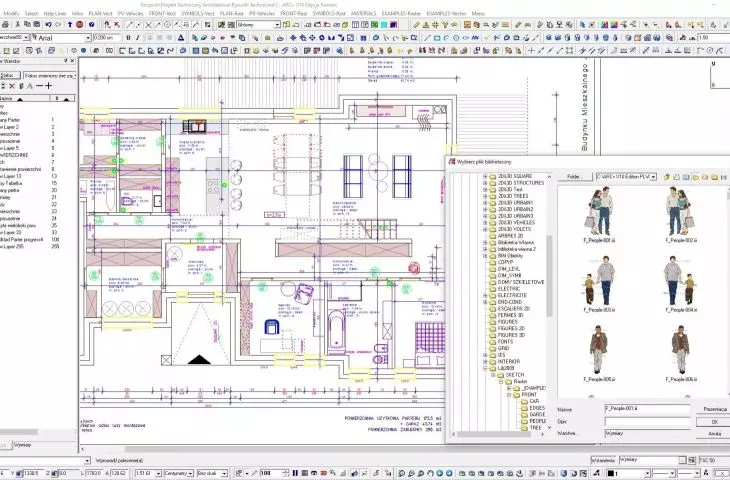Click the Przemieszcz button beside name field

[x=714, y=409]
